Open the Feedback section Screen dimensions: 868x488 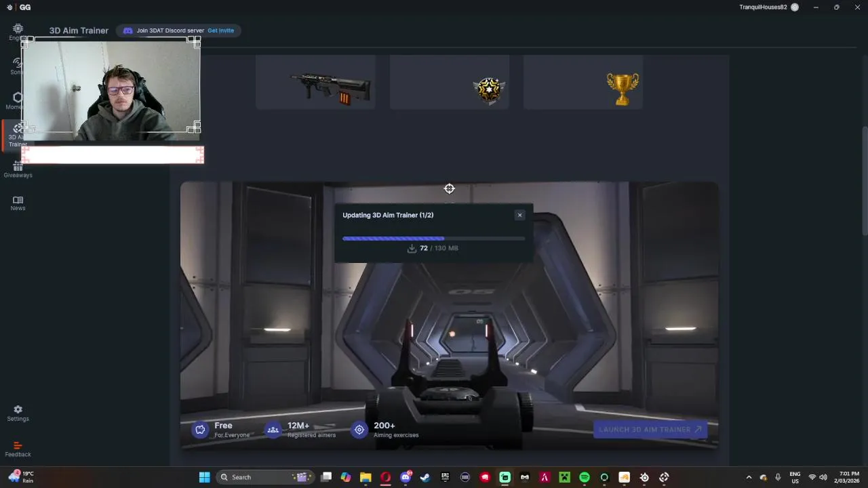tap(18, 449)
